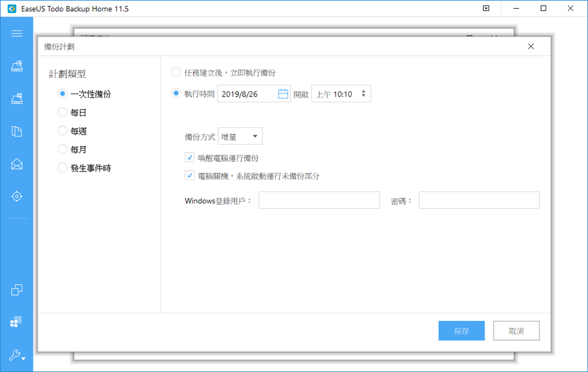Open Disk/Partition Backup sidebar icon
Image resolution: width=588 pixels, height=372 pixels.
point(16,66)
